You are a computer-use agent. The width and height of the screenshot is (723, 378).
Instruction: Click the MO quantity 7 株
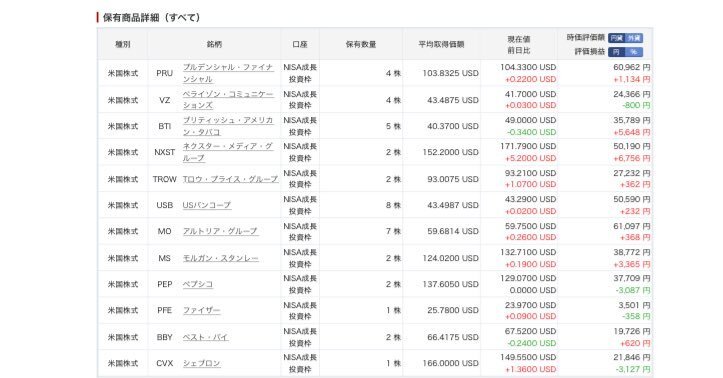click(x=393, y=231)
